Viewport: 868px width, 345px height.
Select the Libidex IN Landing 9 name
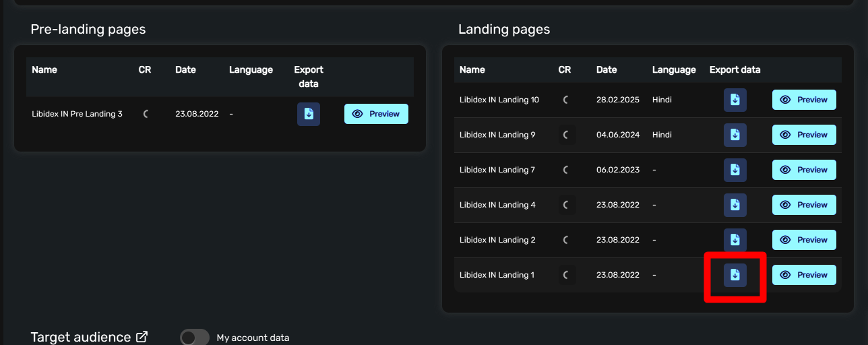tap(497, 135)
